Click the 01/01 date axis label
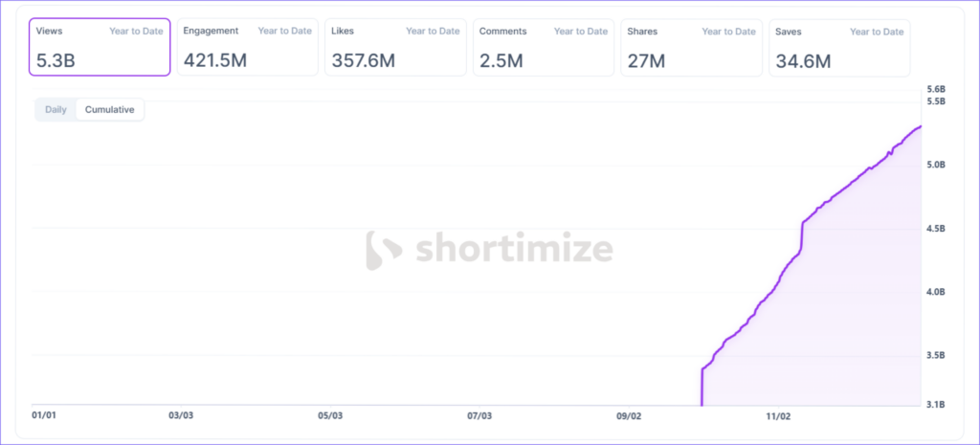 click(44, 416)
